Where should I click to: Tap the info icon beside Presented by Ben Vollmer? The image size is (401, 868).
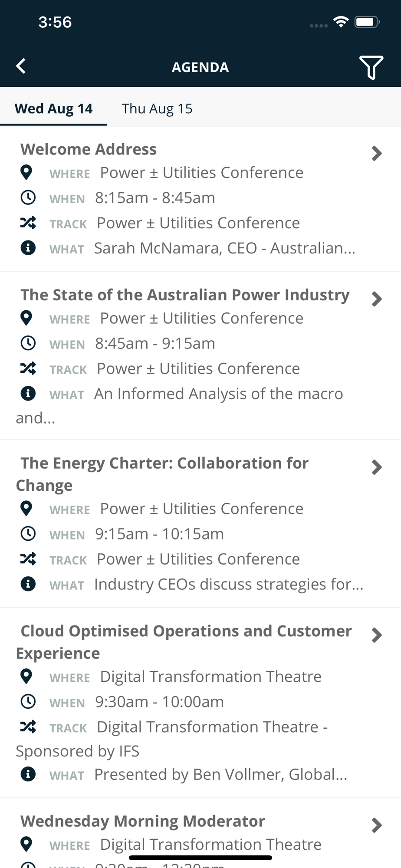(28, 774)
